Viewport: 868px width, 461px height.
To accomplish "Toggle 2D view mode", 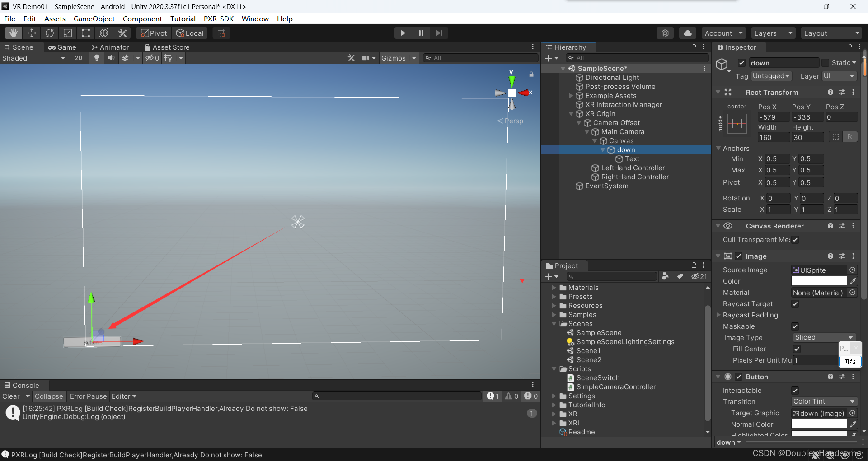I will (x=79, y=58).
